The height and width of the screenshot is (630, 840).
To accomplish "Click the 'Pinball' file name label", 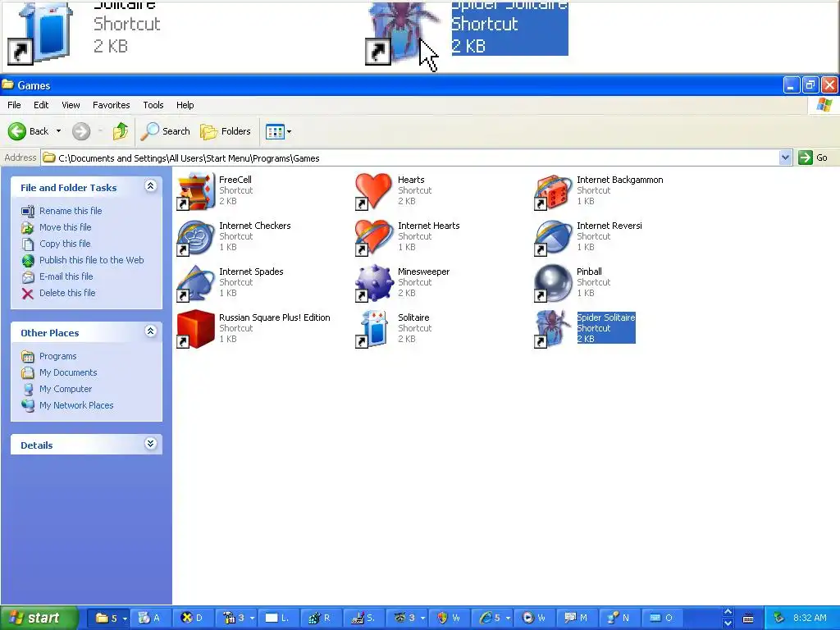I will 589,272.
